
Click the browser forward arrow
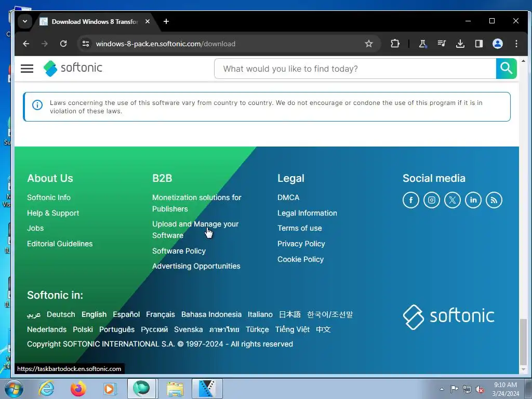coord(45,44)
